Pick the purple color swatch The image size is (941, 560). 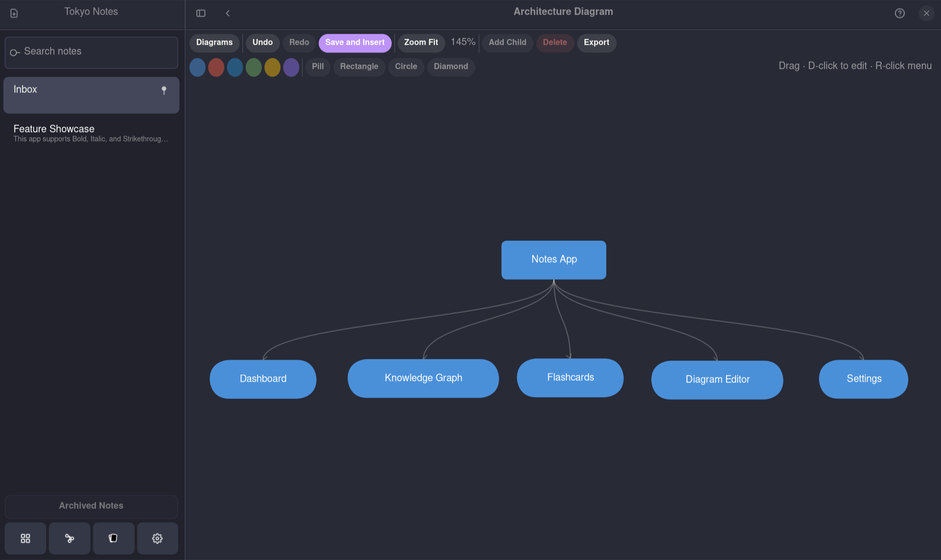[291, 67]
